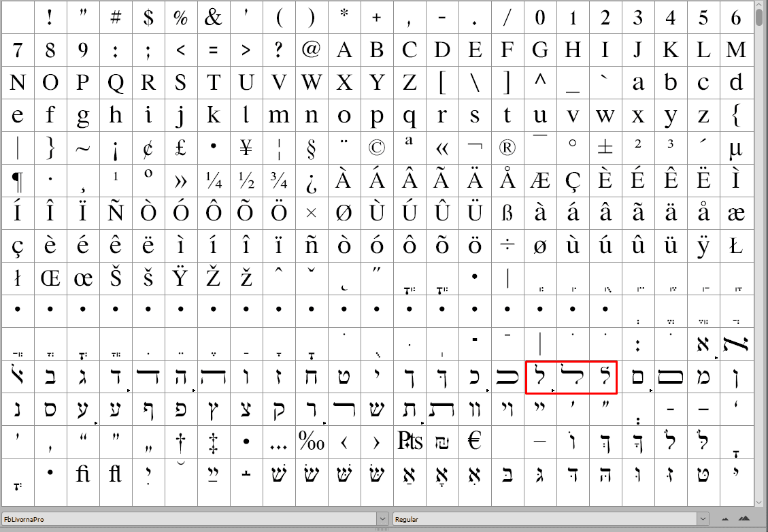Select the uppercase Ÿ glyph
This screenshot has width=768, height=532.
[x=181, y=279]
